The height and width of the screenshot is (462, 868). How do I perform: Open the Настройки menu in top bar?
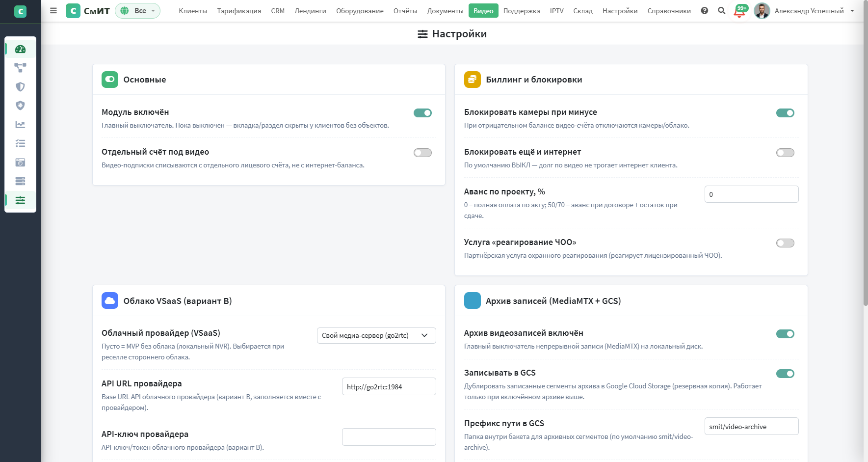pyautogui.click(x=620, y=11)
